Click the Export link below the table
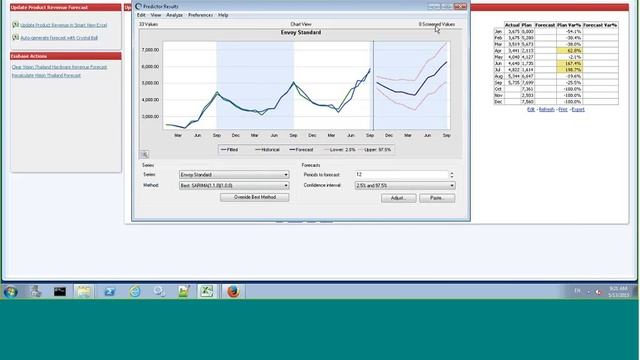The width and height of the screenshot is (640, 360). click(x=578, y=109)
